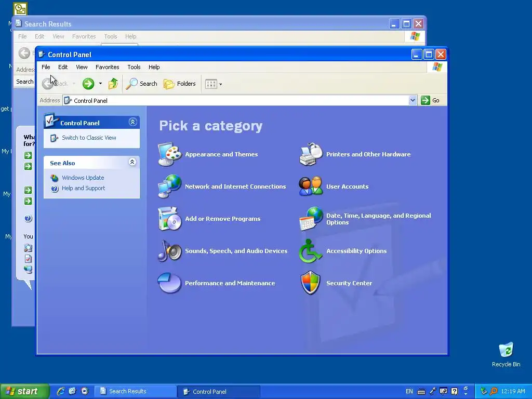Viewport: 532px width, 399px height.
Task: Click the help question icon in language bar
Action: pyautogui.click(x=454, y=391)
